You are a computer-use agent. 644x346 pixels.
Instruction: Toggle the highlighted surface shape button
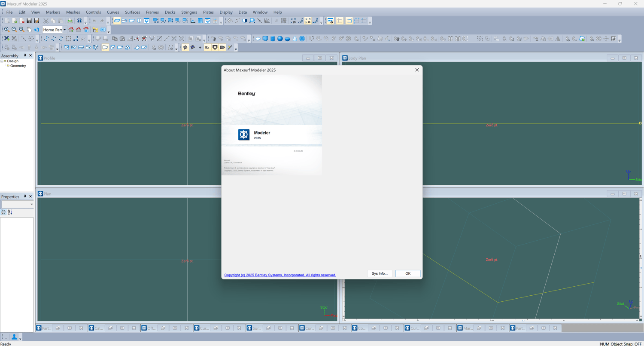coord(117,21)
